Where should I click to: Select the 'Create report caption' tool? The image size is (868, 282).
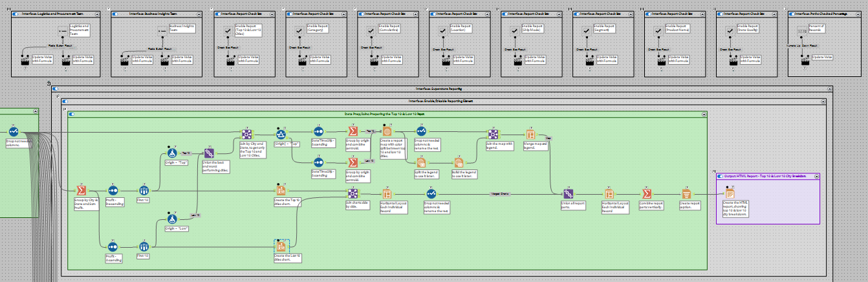pyautogui.click(x=686, y=193)
